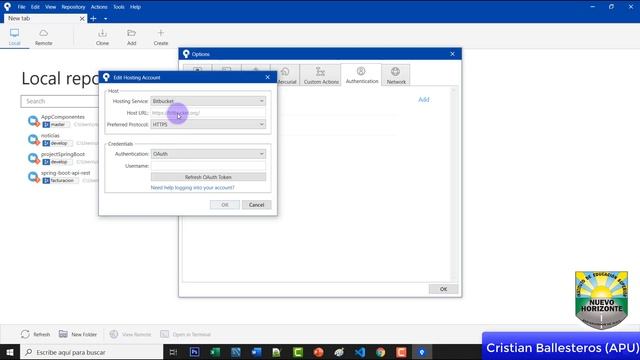Image resolution: width=640 pixels, height=360 pixels.
Task: Click OK button in Options window
Action: (x=443, y=289)
